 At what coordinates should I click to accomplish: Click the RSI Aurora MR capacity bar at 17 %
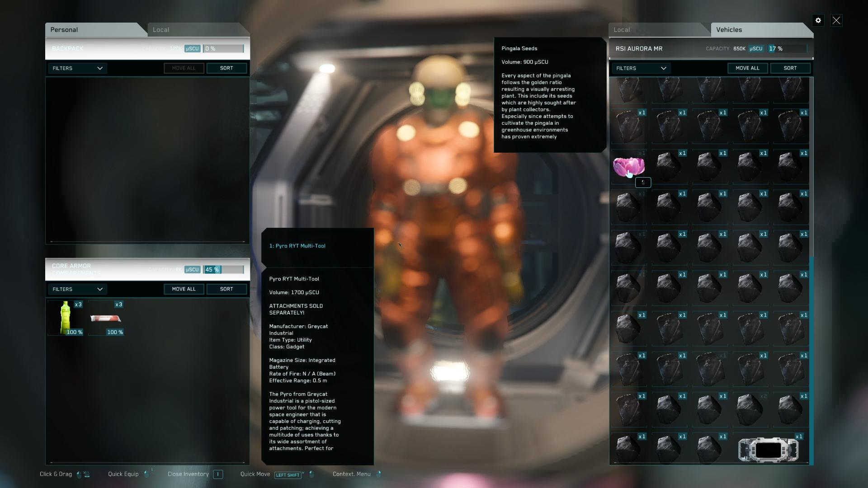click(x=787, y=48)
